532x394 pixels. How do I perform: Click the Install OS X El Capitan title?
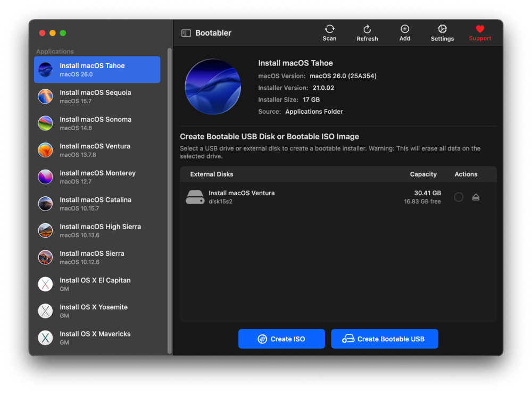95,280
